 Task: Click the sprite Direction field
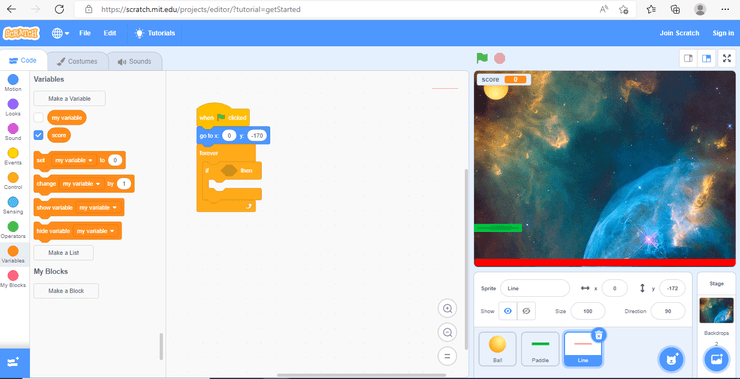[x=668, y=311]
